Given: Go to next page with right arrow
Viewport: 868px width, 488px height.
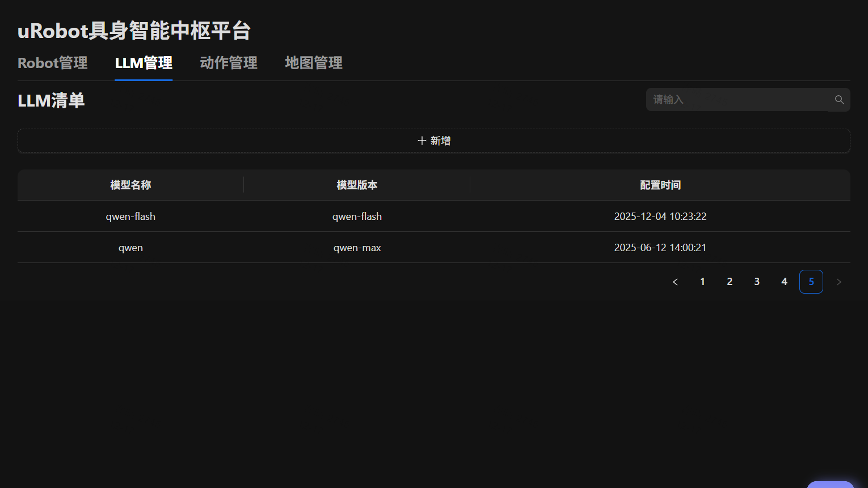Looking at the screenshot, I should [x=838, y=282].
